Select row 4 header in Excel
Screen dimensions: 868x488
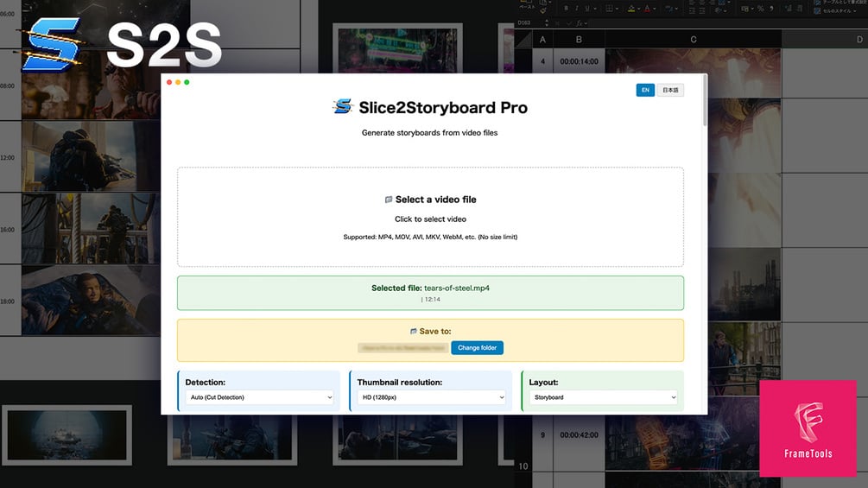542,61
